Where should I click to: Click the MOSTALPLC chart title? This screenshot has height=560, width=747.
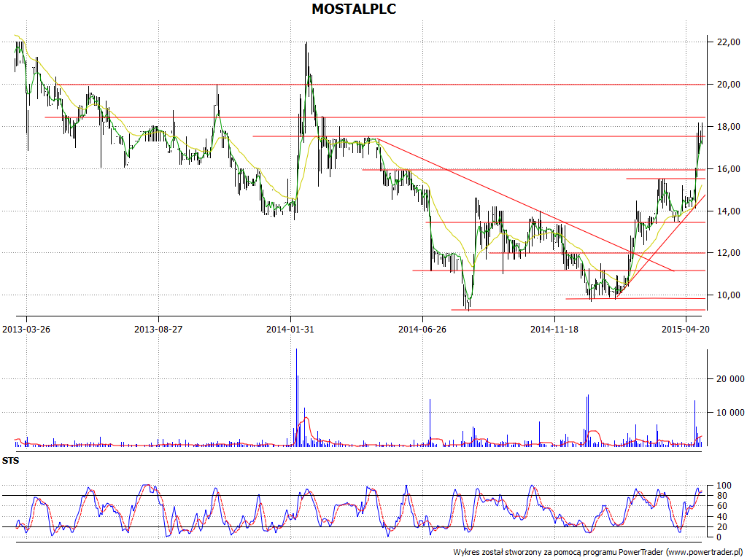point(354,9)
